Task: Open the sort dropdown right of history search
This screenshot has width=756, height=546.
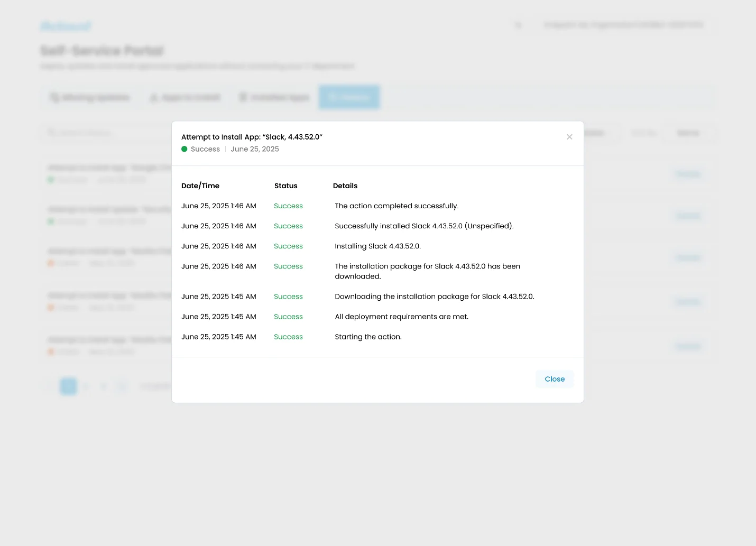Action: 688,133
